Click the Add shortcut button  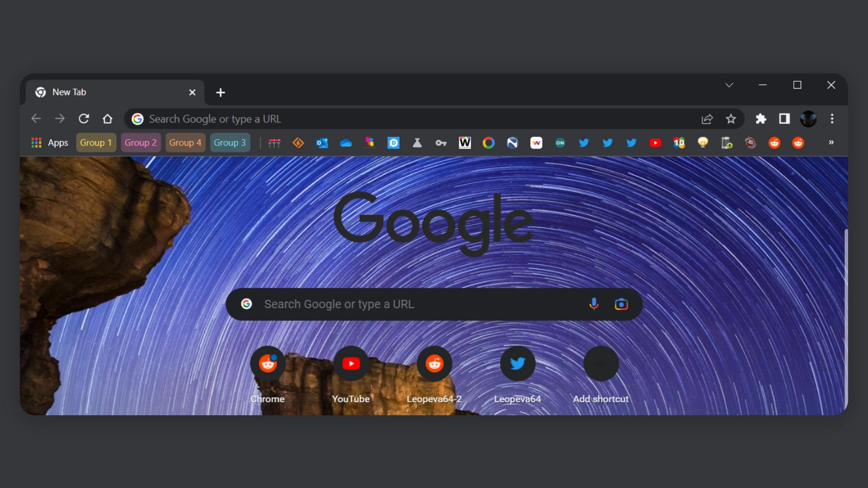pyautogui.click(x=601, y=364)
